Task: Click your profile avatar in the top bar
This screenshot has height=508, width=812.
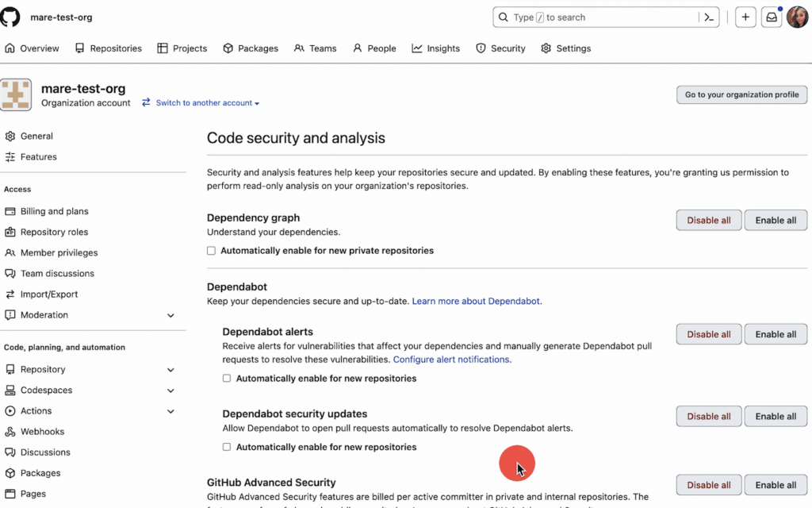Action: [x=798, y=17]
